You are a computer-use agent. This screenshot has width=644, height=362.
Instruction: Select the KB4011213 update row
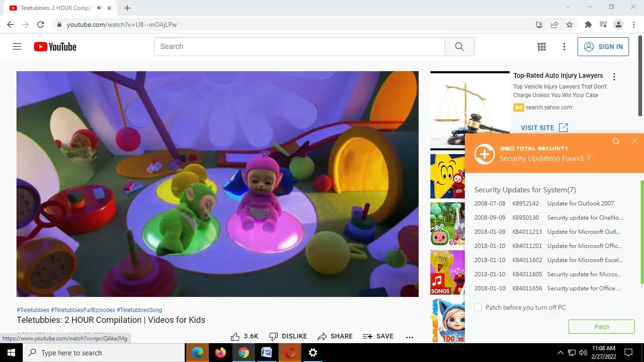549,232
